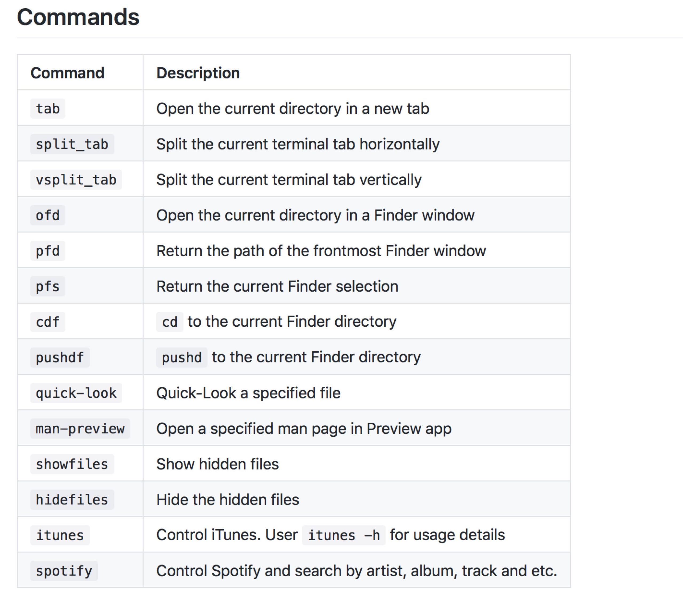Click the pfd command code
The image size is (683, 616).
click(x=48, y=251)
